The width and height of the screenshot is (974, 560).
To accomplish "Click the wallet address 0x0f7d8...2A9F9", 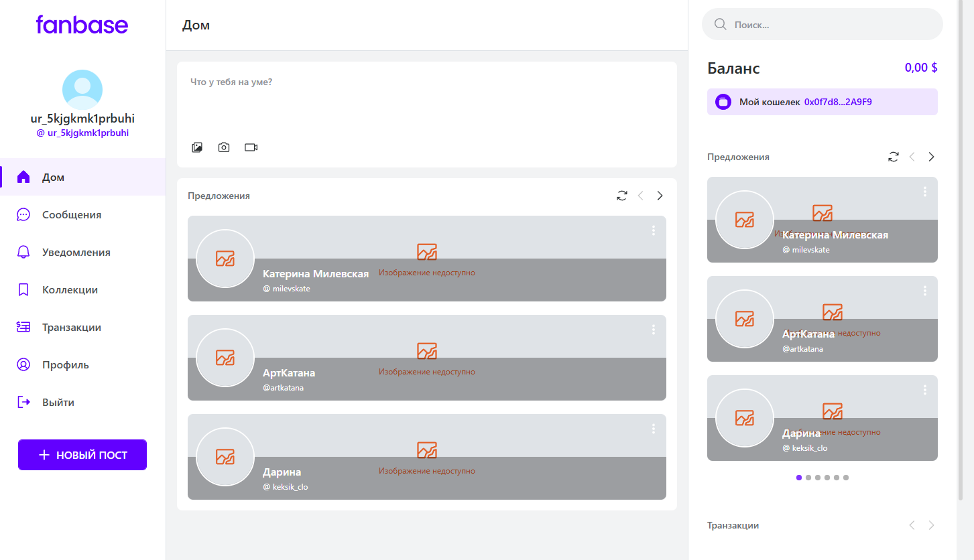I will tap(838, 102).
